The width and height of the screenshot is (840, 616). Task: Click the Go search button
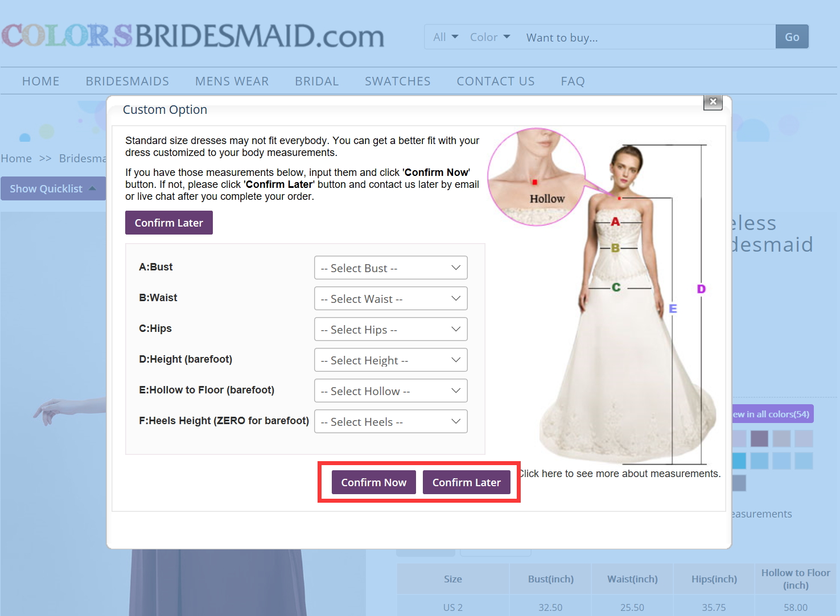(x=792, y=37)
